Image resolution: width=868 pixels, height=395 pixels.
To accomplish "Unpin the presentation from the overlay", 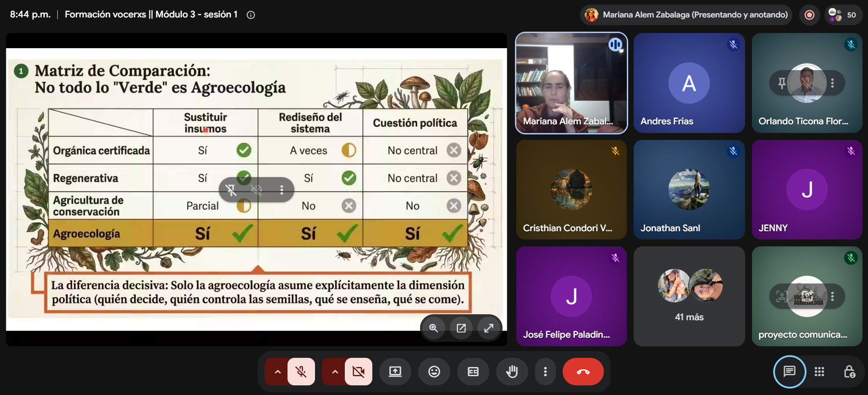I will click(231, 190).
